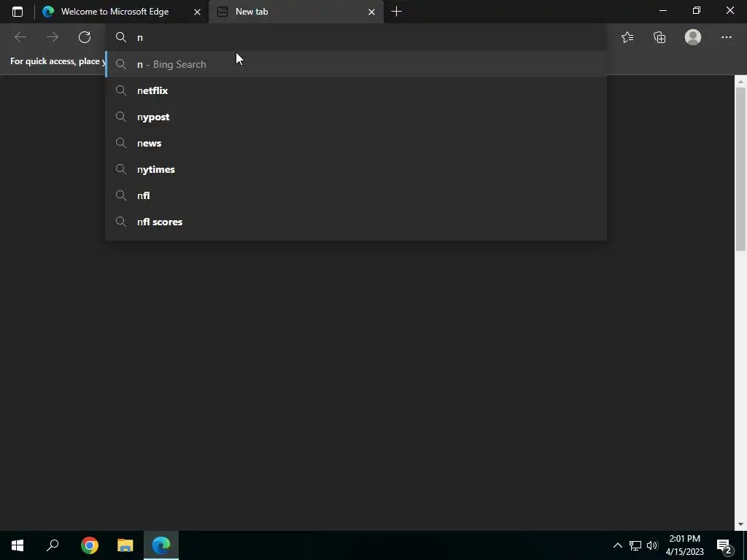
Task: Click the search icon in address bar
Action: click(x=121, y=37)
